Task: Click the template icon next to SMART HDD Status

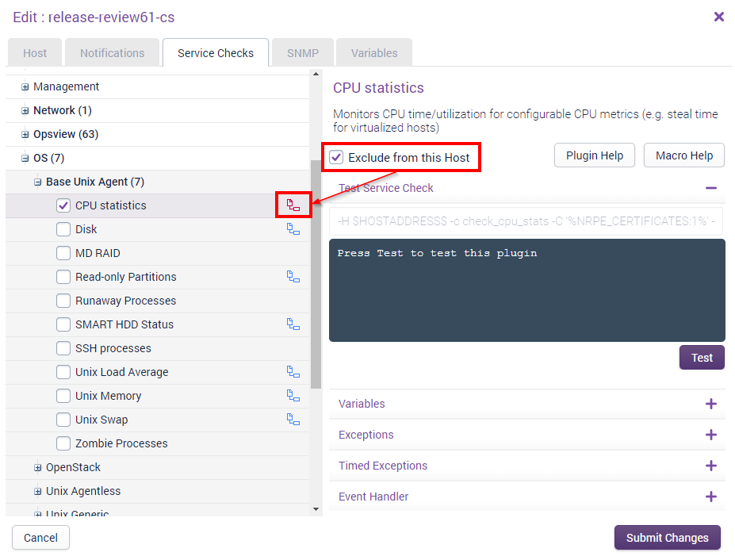Action: [x=293, y=324]
